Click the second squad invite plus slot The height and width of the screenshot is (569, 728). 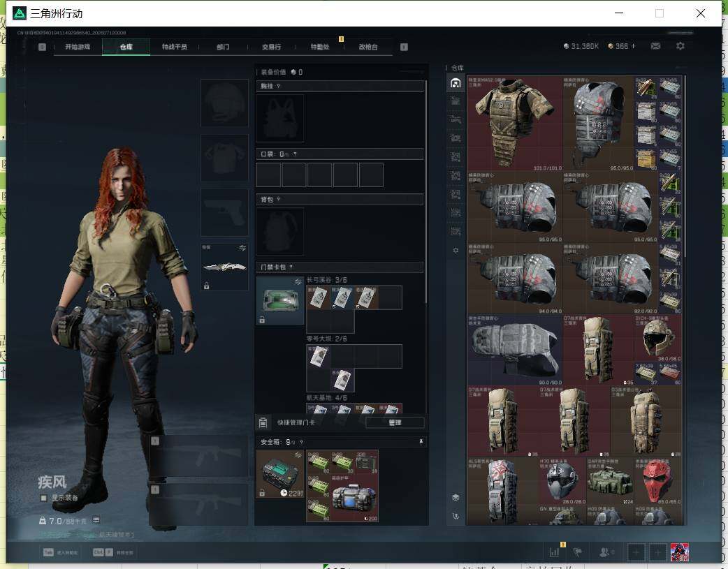[657, 552]
